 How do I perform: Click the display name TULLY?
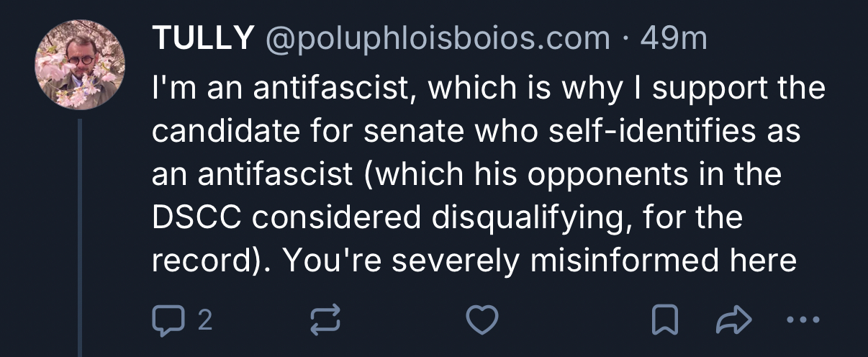coord(202,39)
